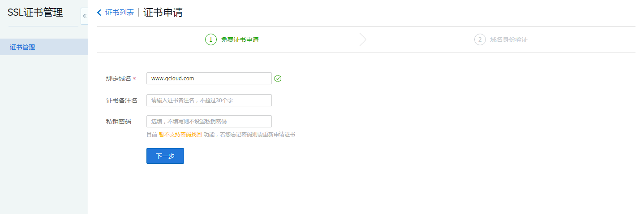
Task: Click the SSL证书管理 sidebar title
Action: click(x=35, y=13)
